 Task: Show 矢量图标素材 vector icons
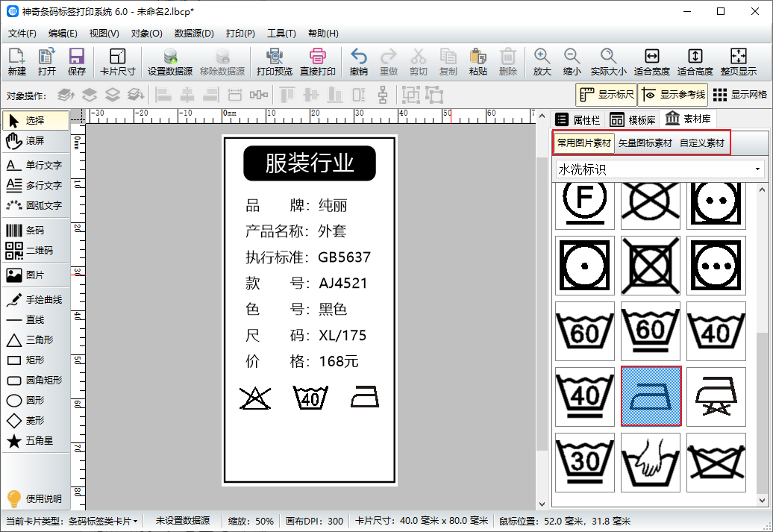[x=645, y=143]
